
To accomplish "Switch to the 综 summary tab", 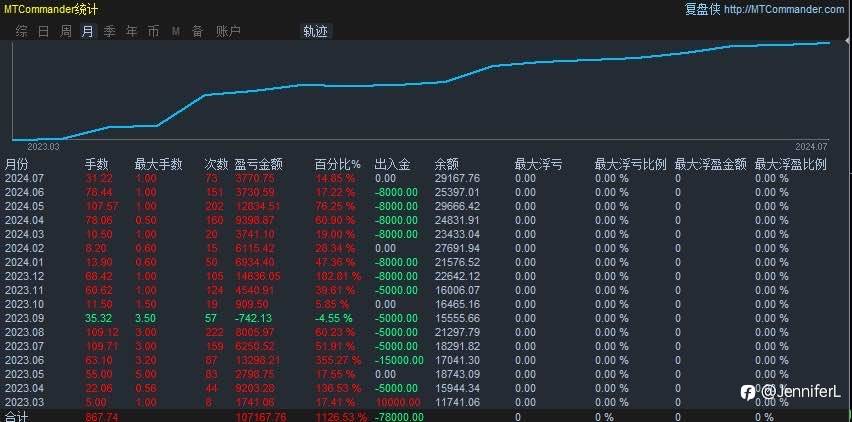I will [x=22, y=32].
